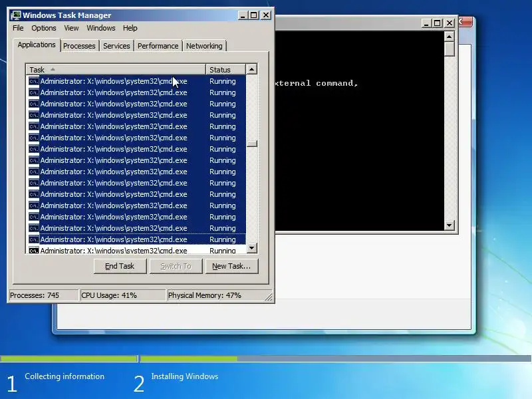Viewport: 532px width, 399px height.
Task: Maximize the Windows Task Manager window
Action: coord(254,15)
